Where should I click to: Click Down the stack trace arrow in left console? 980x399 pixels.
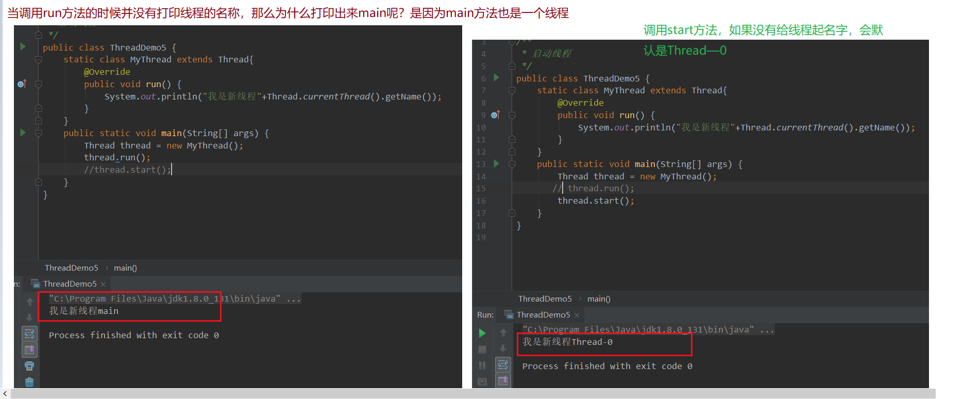tap(29, 317)
